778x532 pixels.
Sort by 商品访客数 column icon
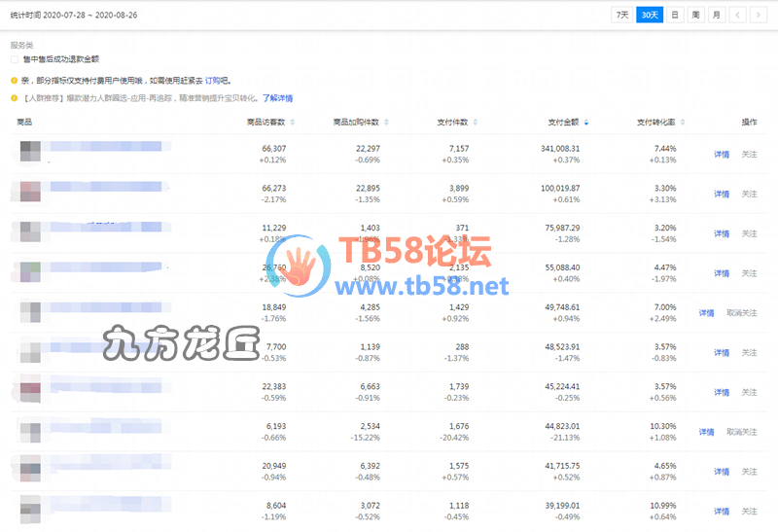click(293, 123)
